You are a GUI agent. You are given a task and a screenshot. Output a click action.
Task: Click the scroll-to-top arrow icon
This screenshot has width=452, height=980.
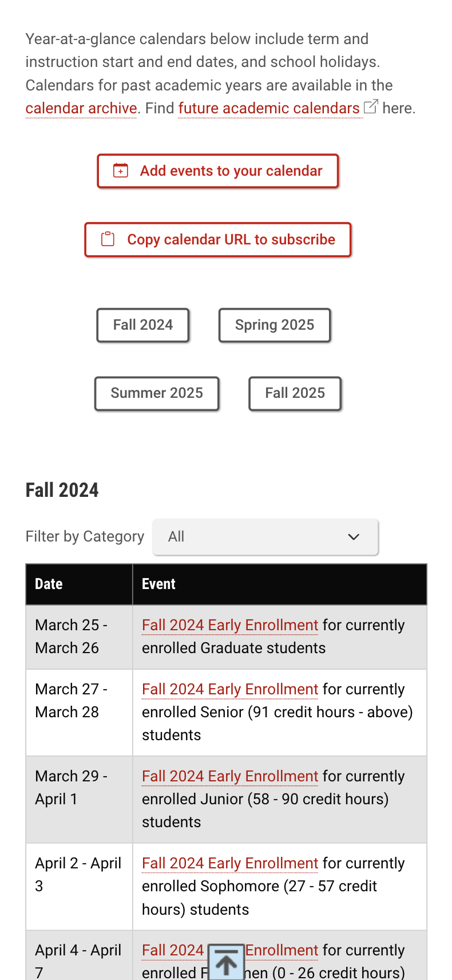click(226, 962)
